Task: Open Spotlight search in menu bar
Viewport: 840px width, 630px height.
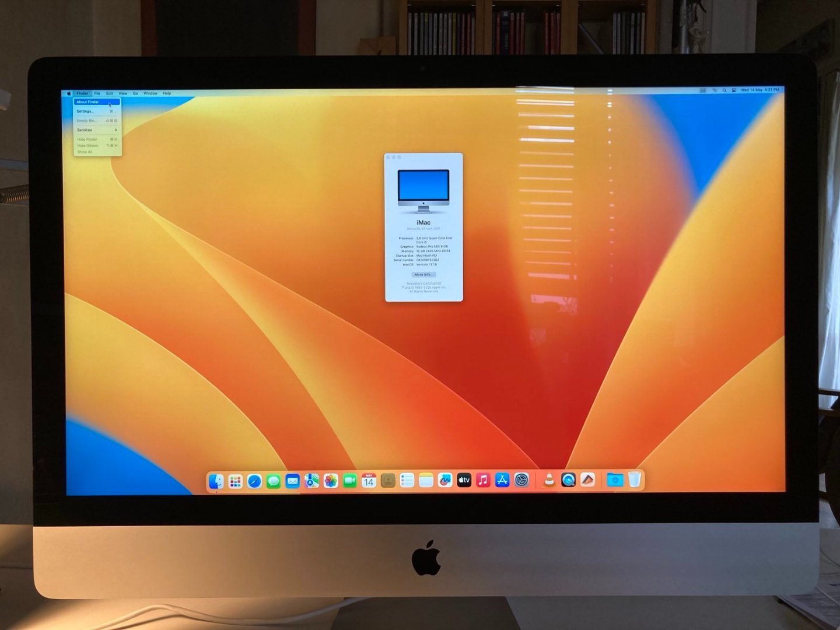Action: pyautogui.click(x=724, y=90)
